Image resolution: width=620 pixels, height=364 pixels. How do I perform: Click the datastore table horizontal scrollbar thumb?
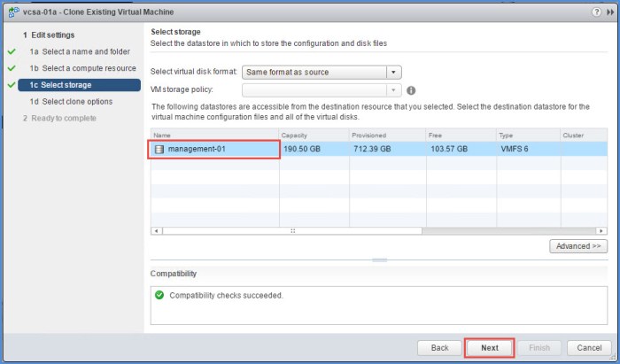tap(292, 231)
